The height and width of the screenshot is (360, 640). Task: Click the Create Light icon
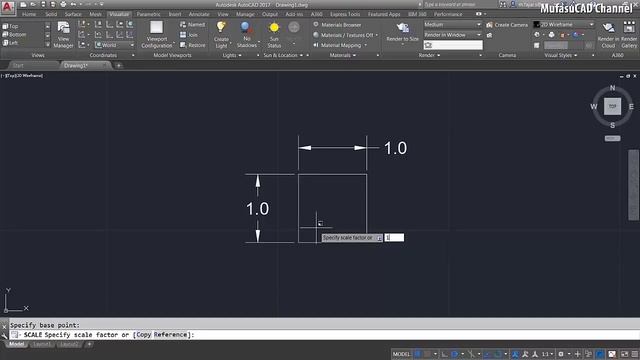pyautogui.click(x=221, y=28)
